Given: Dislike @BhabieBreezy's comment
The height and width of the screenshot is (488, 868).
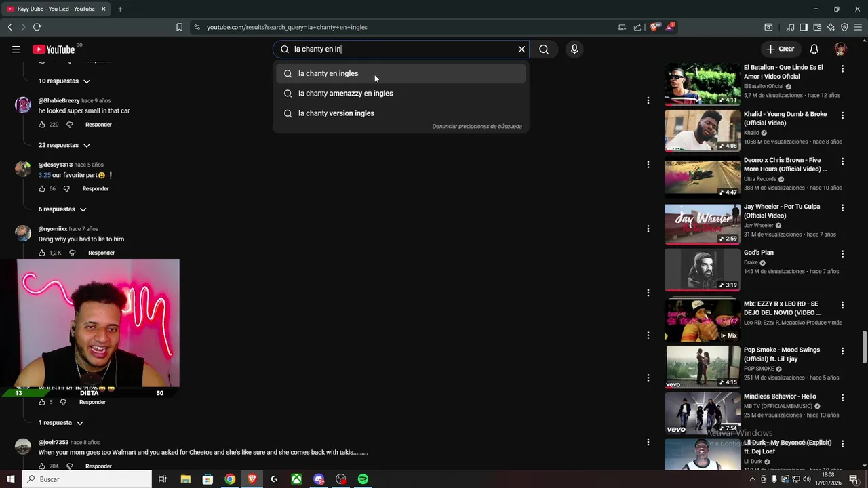Looking at the screenshot, I should tap(69, 125).
